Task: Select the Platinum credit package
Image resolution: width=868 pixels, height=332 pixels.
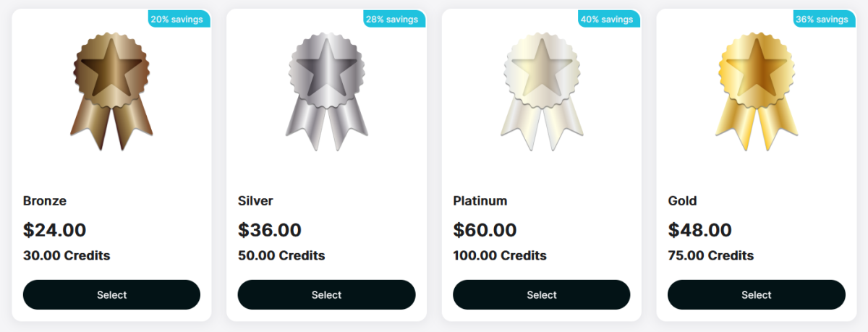Action: [541, 294]
